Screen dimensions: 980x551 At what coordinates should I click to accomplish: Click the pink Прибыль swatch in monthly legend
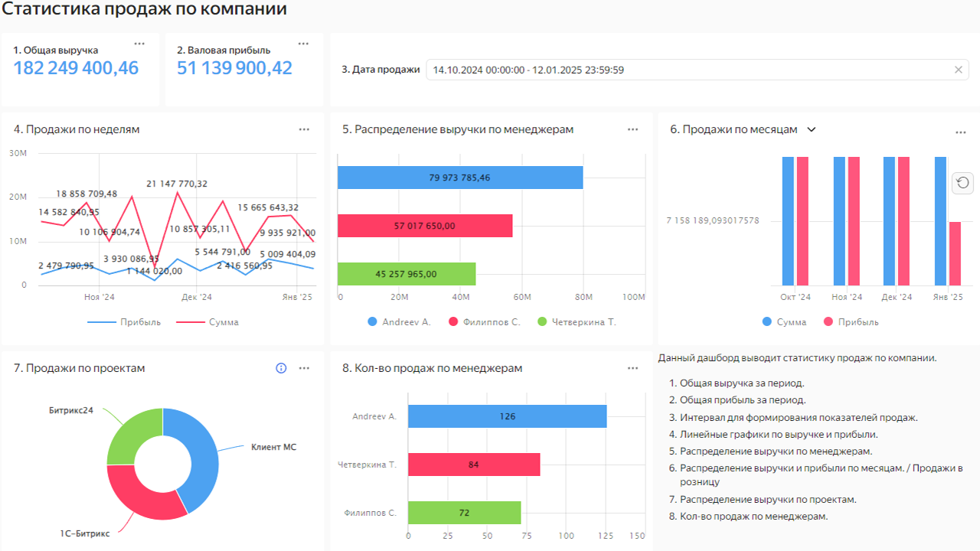tap(829, 322)
